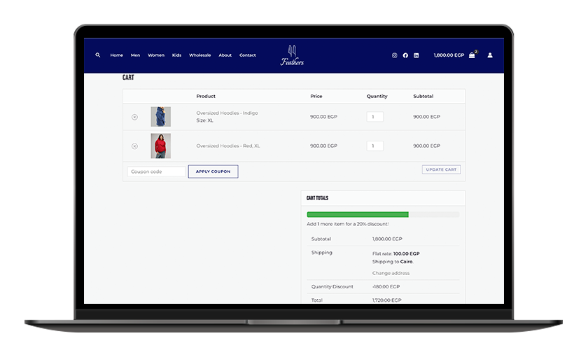Navigate to the Wholesale page

(x=199, y=55)
